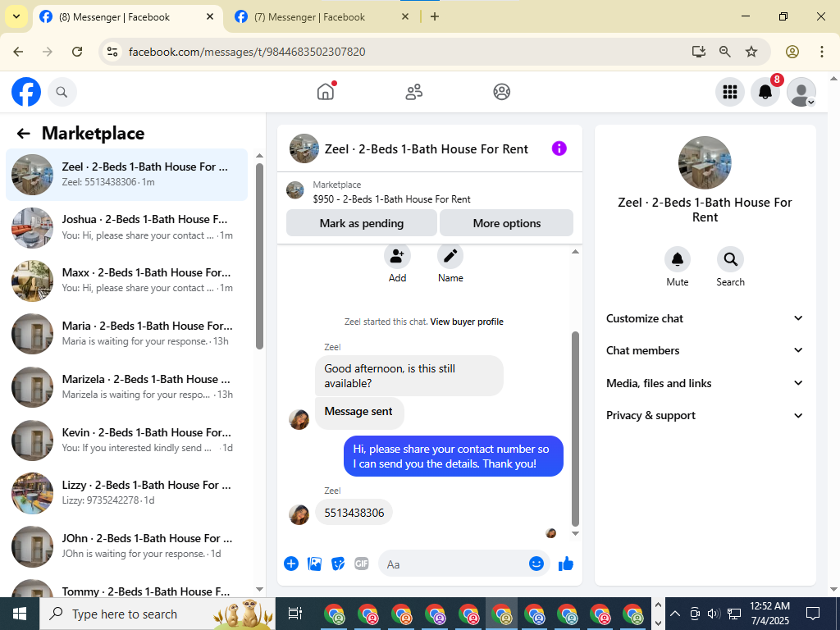Image resolution: width=840 pixels, height=630 pixels.
Task: Open the Facebook menu grid icon
Action: click(729, 92)
